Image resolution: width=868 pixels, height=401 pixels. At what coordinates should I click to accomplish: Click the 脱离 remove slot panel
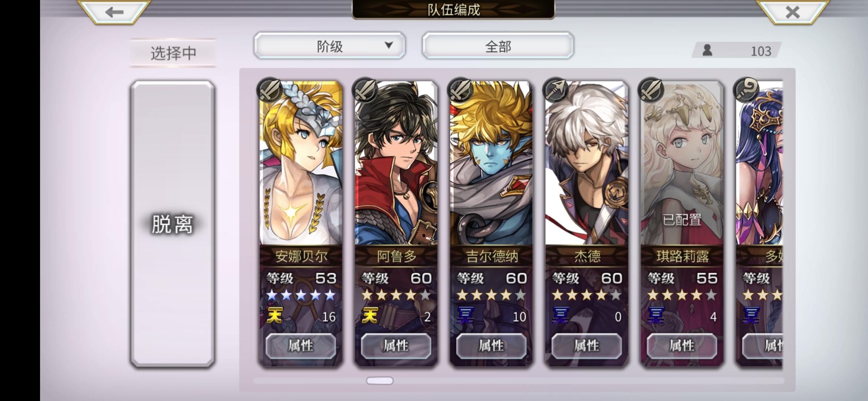tap(172, 224)
